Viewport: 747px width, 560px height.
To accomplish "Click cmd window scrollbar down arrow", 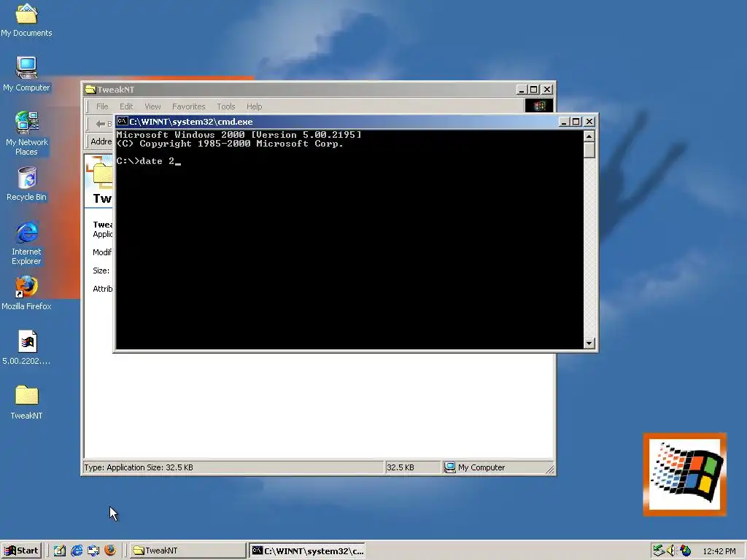I will tap(589, 343).
